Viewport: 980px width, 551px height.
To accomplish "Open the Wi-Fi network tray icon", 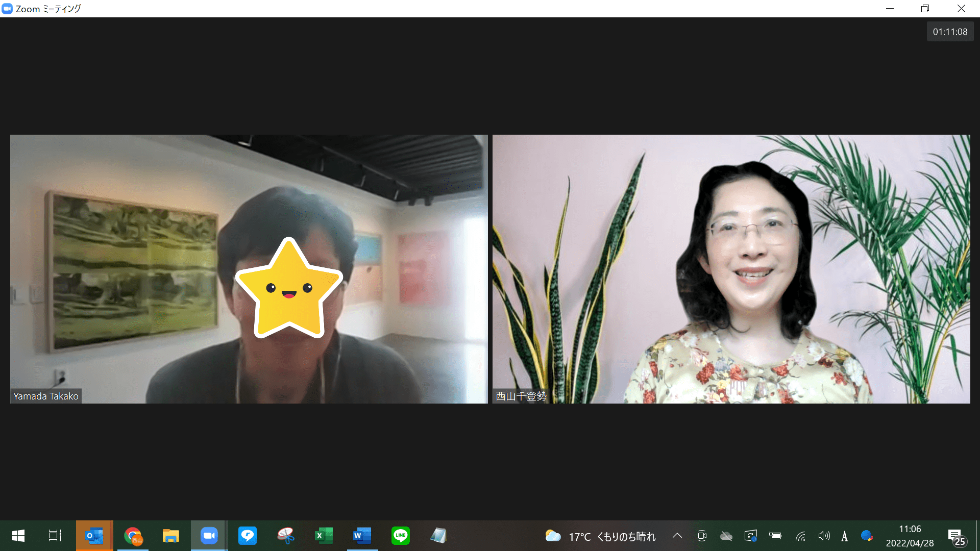I will point(800,536).
